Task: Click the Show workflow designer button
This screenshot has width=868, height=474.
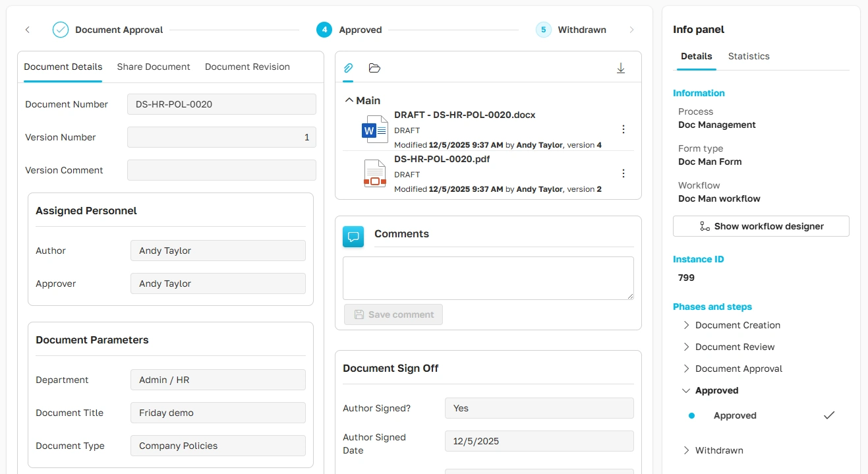Action: coord(761,226)
